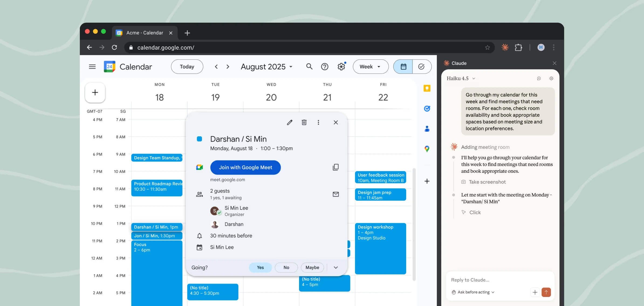Switch to the Acme - Calendar tab
The width and height of the screenshot is (644, 306).
click(x=145, y=33)
